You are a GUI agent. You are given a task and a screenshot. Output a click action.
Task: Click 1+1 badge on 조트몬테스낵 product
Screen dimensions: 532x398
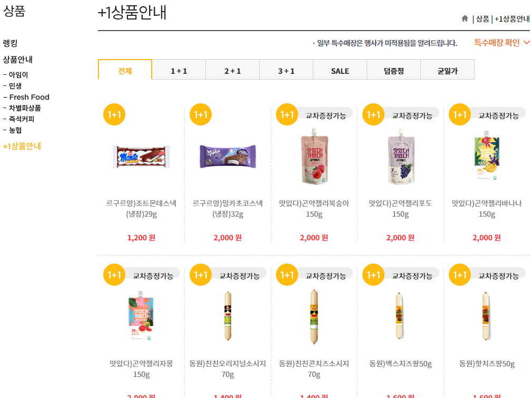click(114, 114)
